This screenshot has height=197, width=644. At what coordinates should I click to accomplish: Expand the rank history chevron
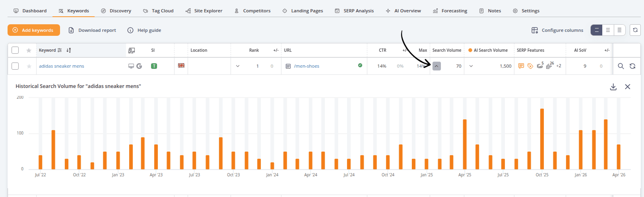tap(238, 66)
